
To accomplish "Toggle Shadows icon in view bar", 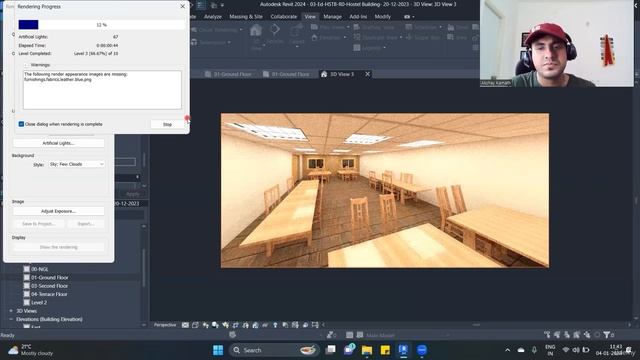I will pos(215,325).
